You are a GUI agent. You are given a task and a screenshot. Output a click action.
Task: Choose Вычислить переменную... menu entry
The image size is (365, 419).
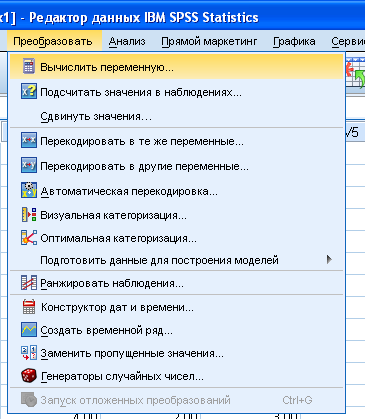(x=176, y=67)
